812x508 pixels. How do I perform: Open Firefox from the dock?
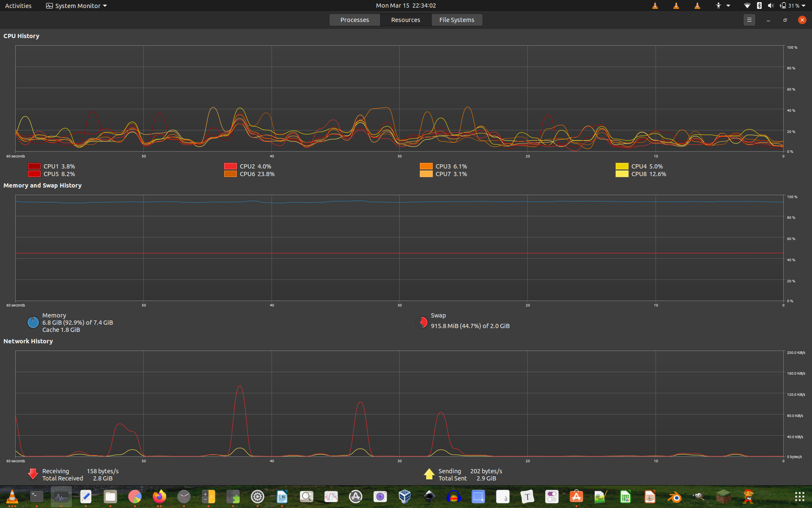(x=159, y=497)
